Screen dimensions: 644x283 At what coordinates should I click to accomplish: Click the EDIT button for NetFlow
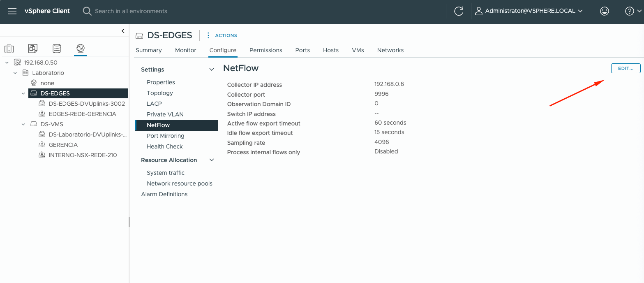[626, 68]
